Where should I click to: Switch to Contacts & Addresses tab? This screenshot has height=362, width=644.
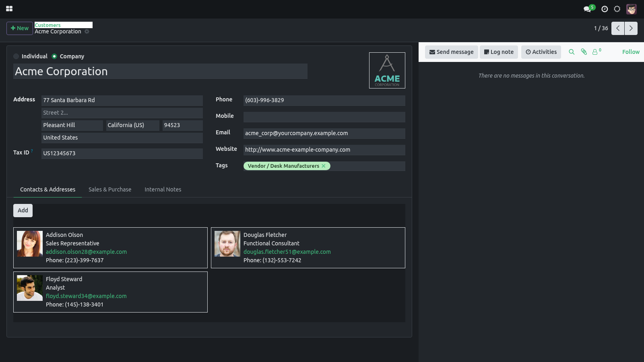(47, 189)
